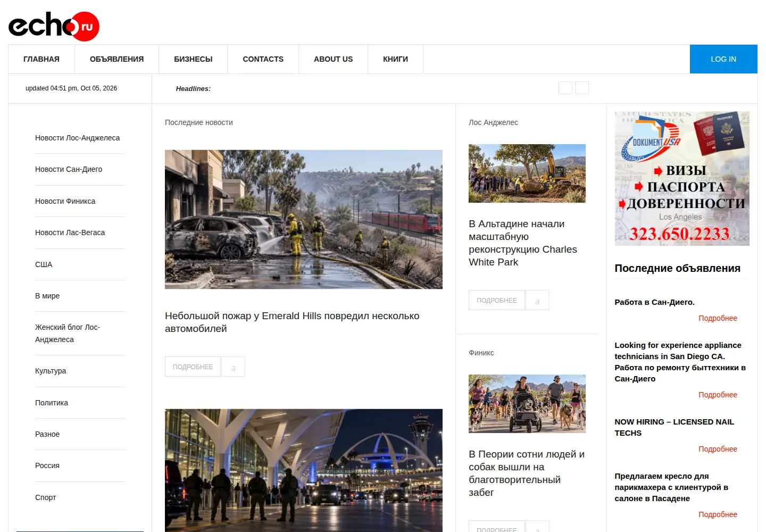Select the Спорт category
Screen dimensions: 766x532
click(45, 497)
